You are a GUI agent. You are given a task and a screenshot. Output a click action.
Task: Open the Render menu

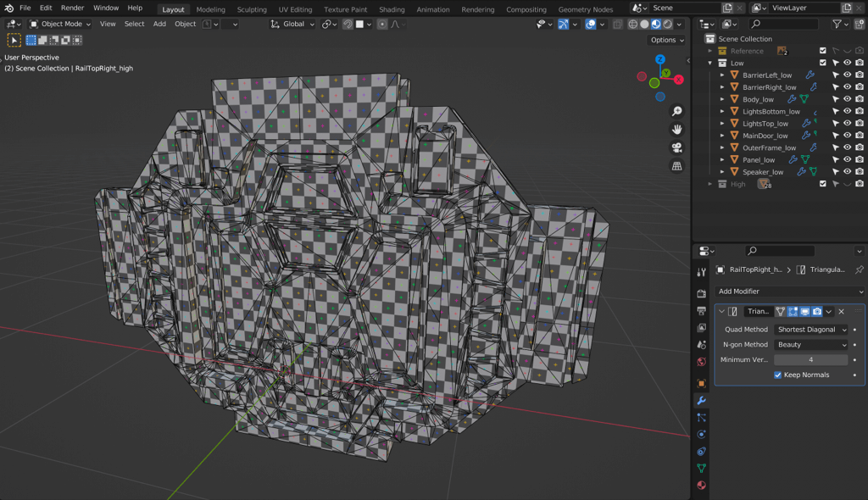coord(72,8)
